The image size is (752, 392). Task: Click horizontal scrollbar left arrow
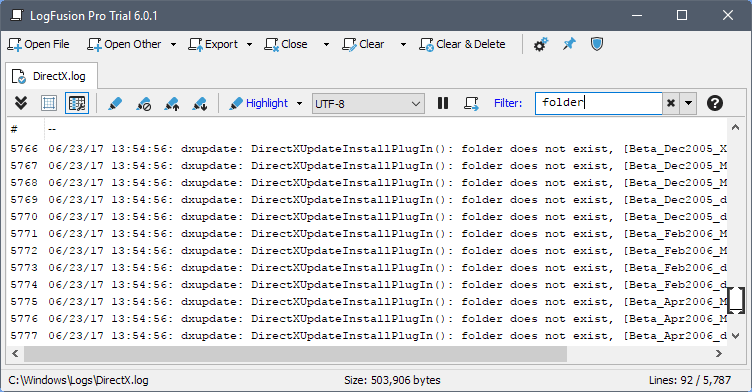[x=15, y=354]
